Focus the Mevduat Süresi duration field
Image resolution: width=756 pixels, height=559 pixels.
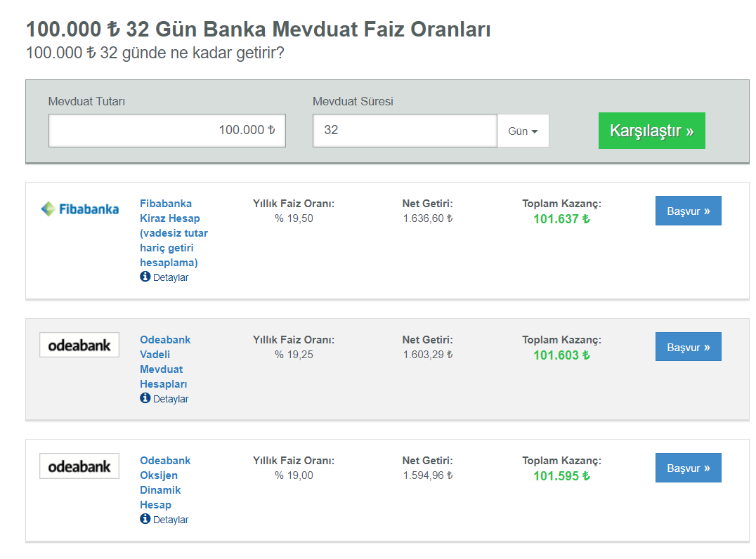click(405, 131)
